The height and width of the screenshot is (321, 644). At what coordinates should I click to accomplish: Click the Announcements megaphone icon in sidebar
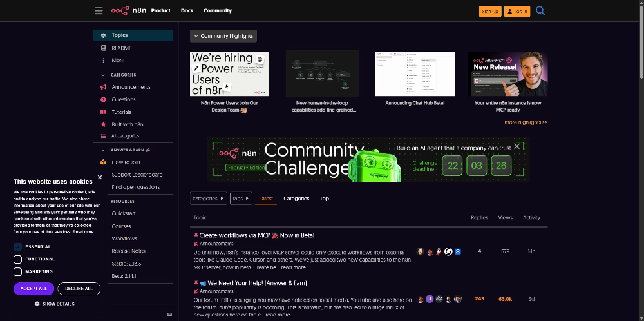click(x=104, y=87)
